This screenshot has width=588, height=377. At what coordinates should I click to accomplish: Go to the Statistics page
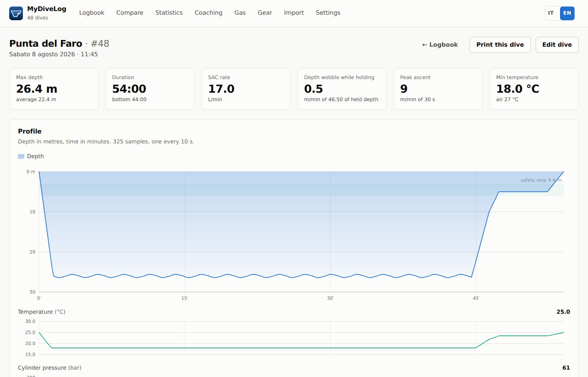click(169, 13)
